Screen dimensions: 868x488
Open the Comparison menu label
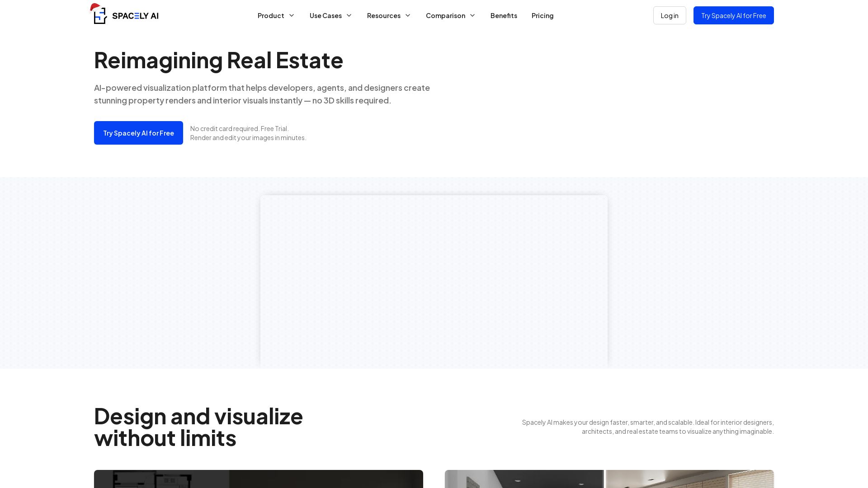445,15
